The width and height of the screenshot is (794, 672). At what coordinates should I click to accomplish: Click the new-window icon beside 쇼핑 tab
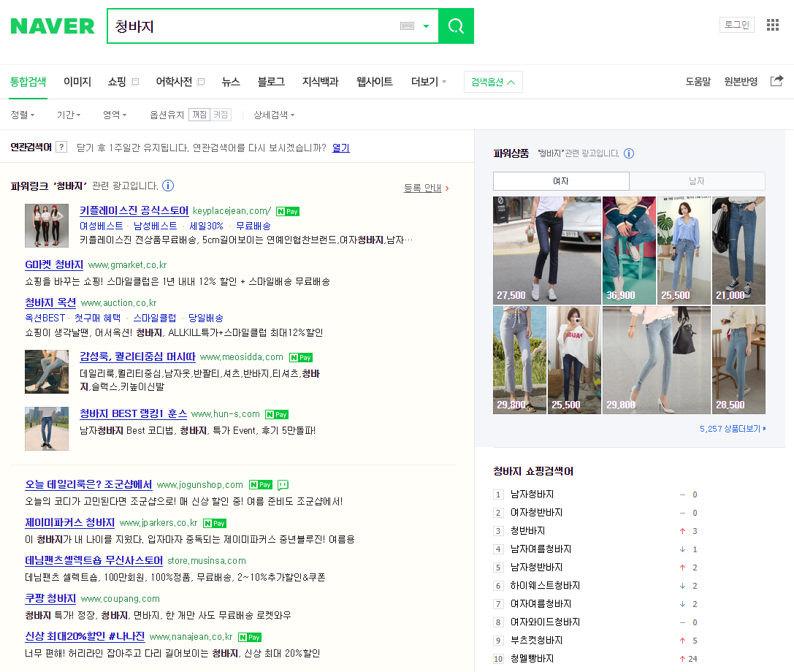[x=135, y=82]
